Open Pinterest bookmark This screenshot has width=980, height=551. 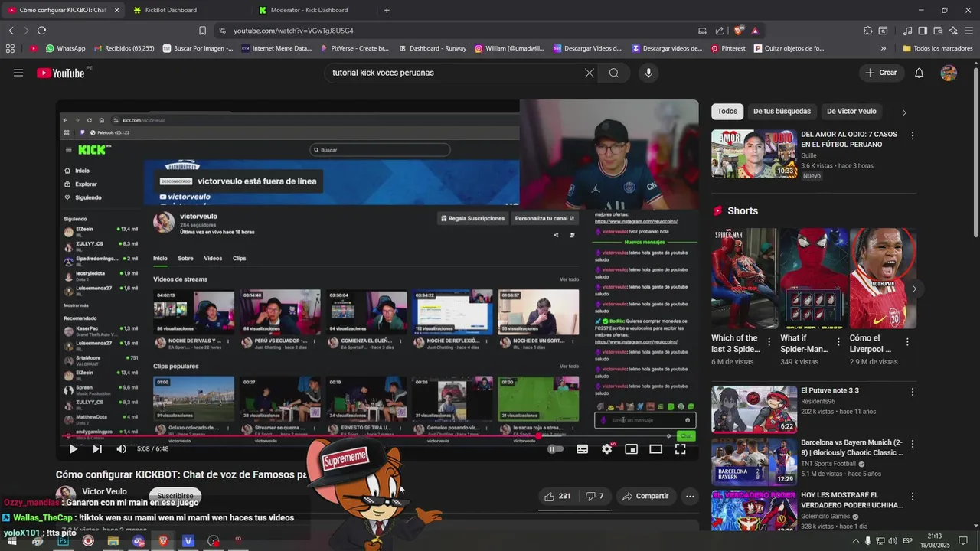pos(728,48)
